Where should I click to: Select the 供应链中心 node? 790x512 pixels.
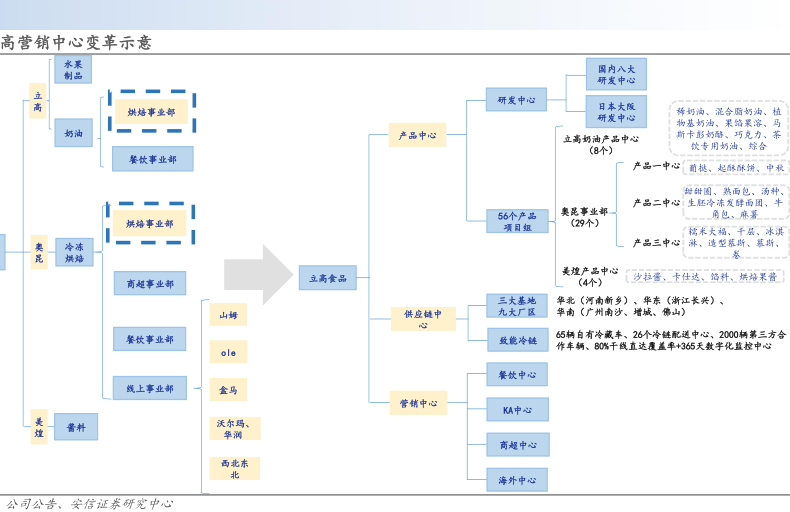coord(423,319)
